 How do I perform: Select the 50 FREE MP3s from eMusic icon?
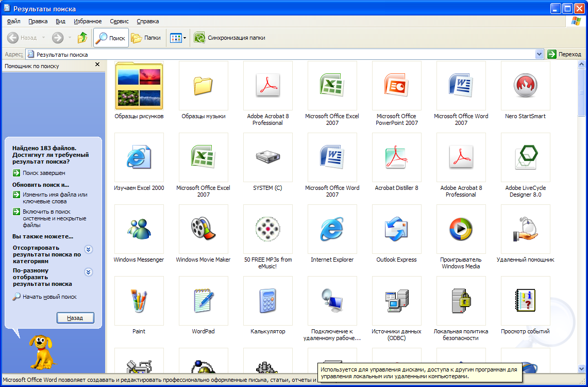268,229
